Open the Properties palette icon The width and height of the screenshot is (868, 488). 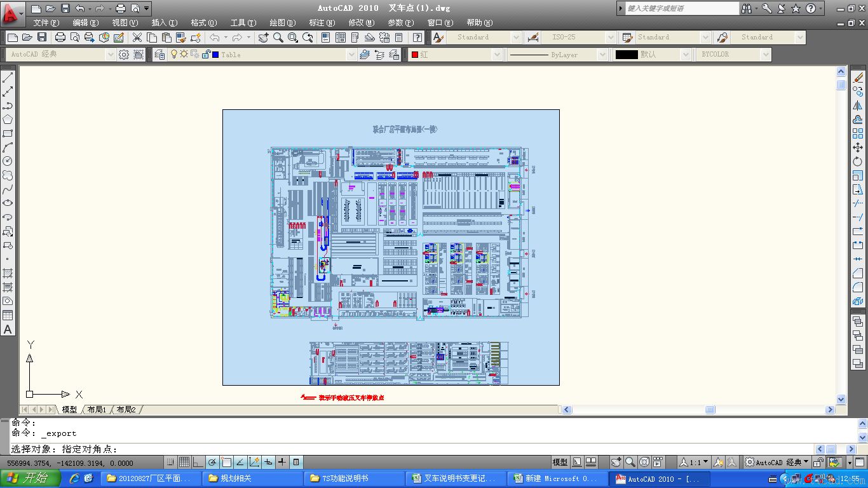(325, 37)
